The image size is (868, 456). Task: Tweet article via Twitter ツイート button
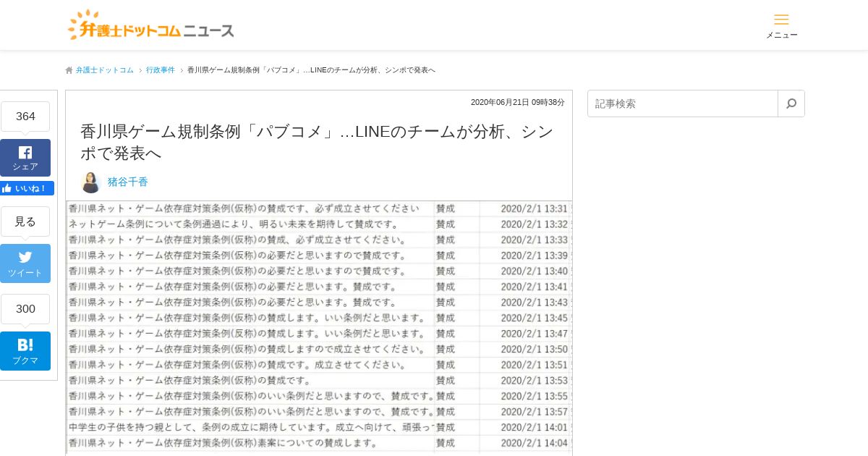pos(25,263)
